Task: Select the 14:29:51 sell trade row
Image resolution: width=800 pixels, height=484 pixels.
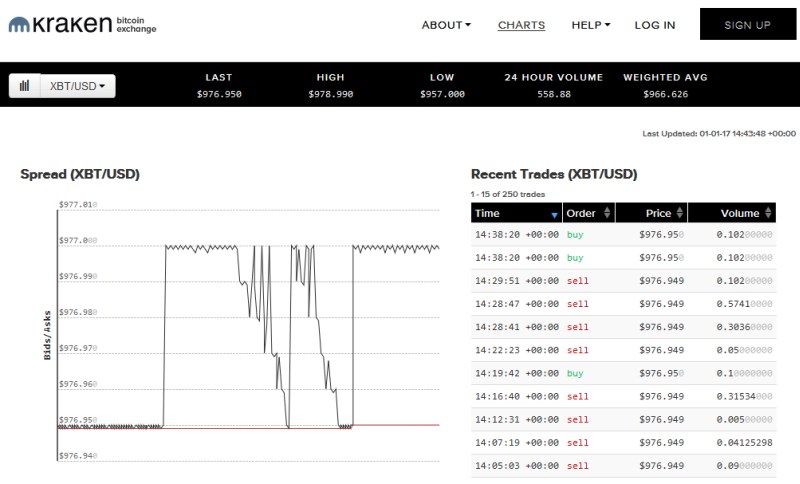Action: click(623, 281)
